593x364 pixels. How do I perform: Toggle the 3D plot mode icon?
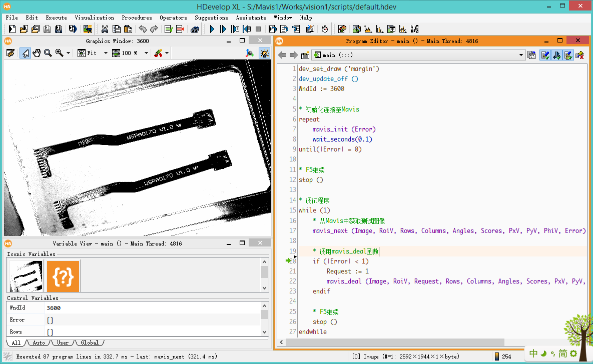click(250, 53)
